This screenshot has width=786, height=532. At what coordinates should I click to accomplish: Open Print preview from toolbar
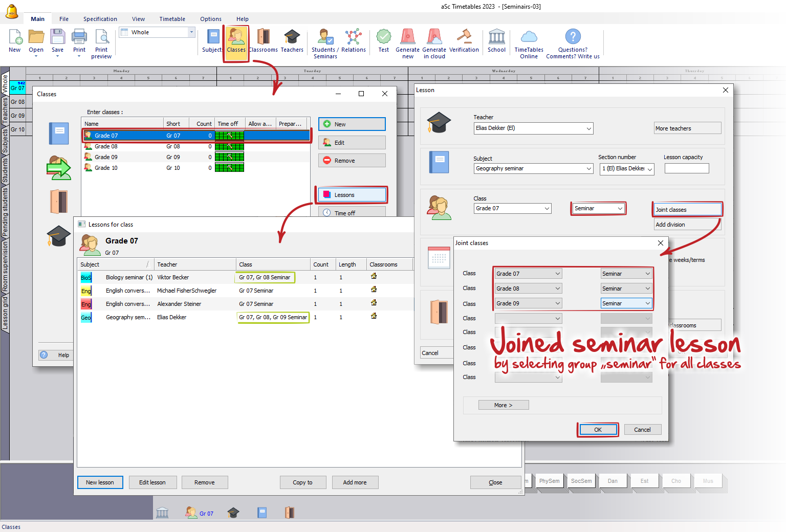101,43
